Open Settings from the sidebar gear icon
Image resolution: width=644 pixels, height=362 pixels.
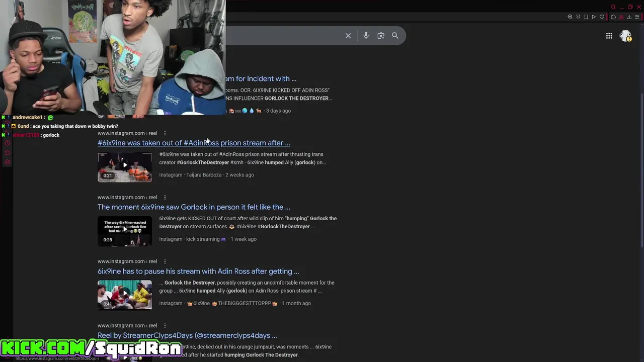[x=7, y=162]
